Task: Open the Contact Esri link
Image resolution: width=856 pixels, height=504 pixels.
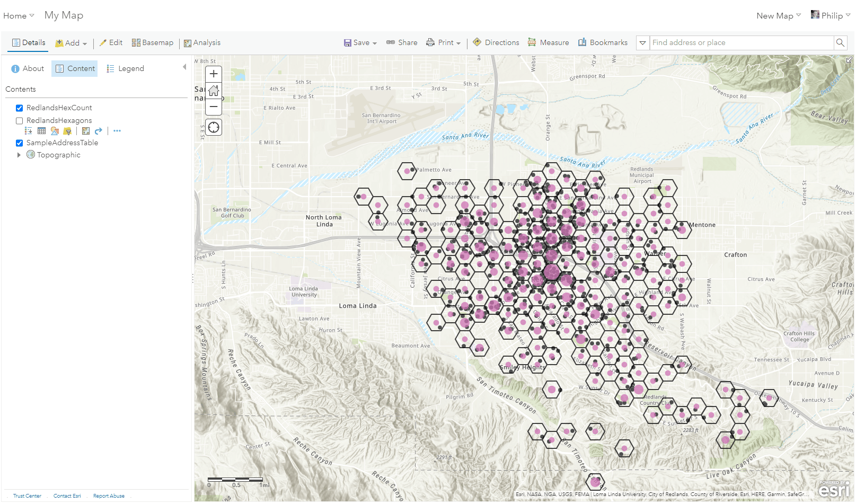Action: click(67, 496)
